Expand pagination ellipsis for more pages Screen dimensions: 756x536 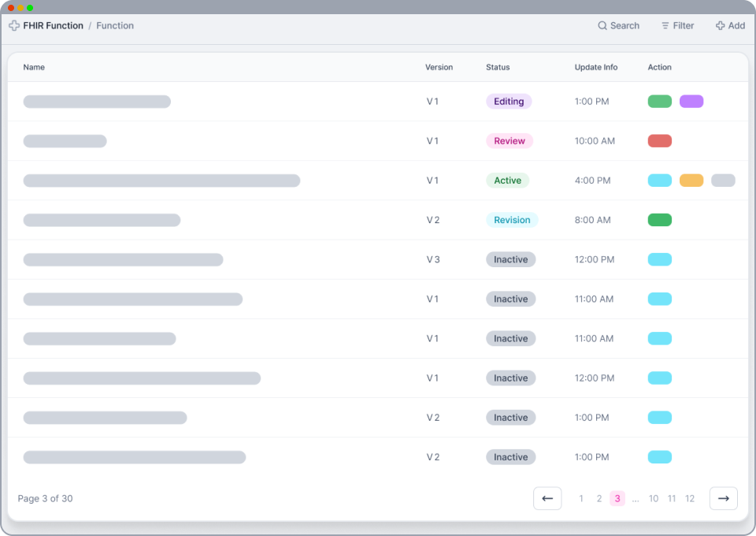(636, 499)
